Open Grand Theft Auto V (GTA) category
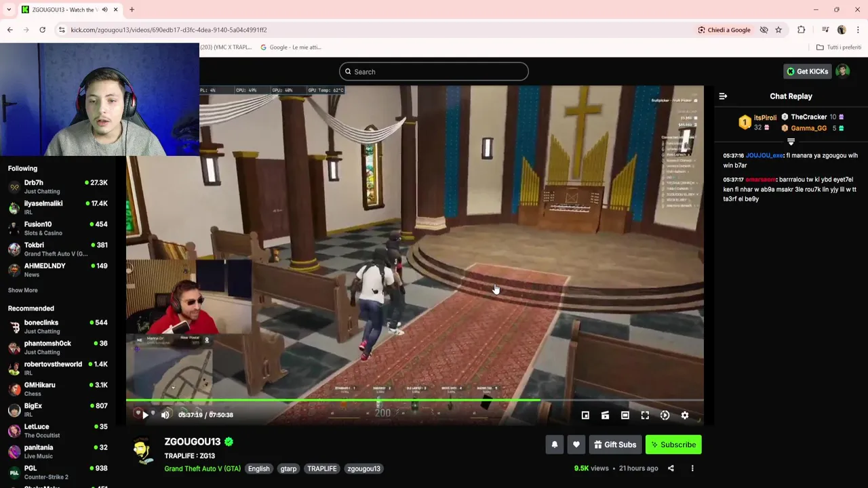 click(202, 468)
